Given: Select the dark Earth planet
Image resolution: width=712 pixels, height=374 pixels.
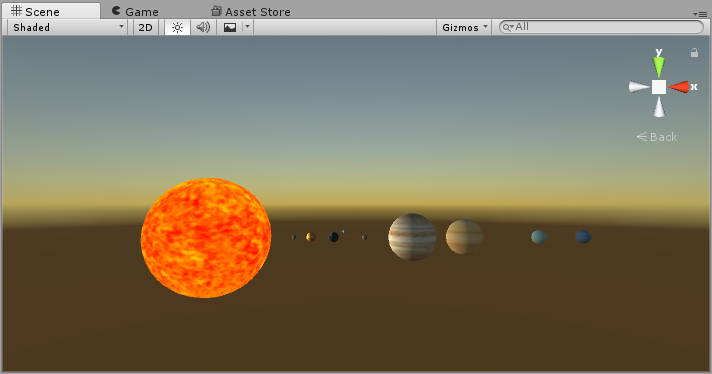Looking at the screenshot, I should (333, 237).
